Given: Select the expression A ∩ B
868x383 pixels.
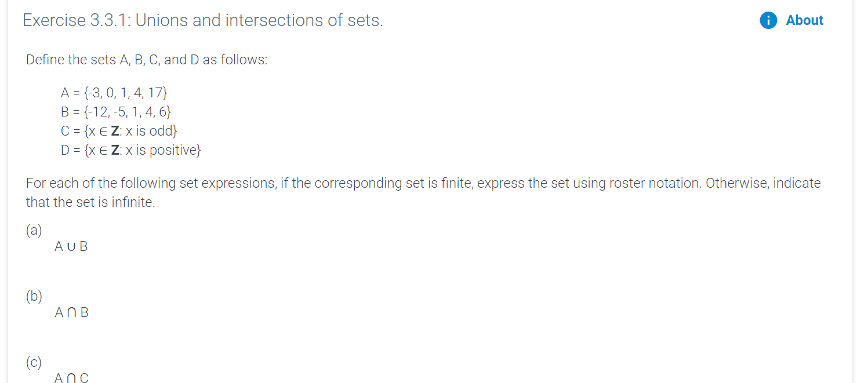Looking at the screenshot, I should pos(71,312).
